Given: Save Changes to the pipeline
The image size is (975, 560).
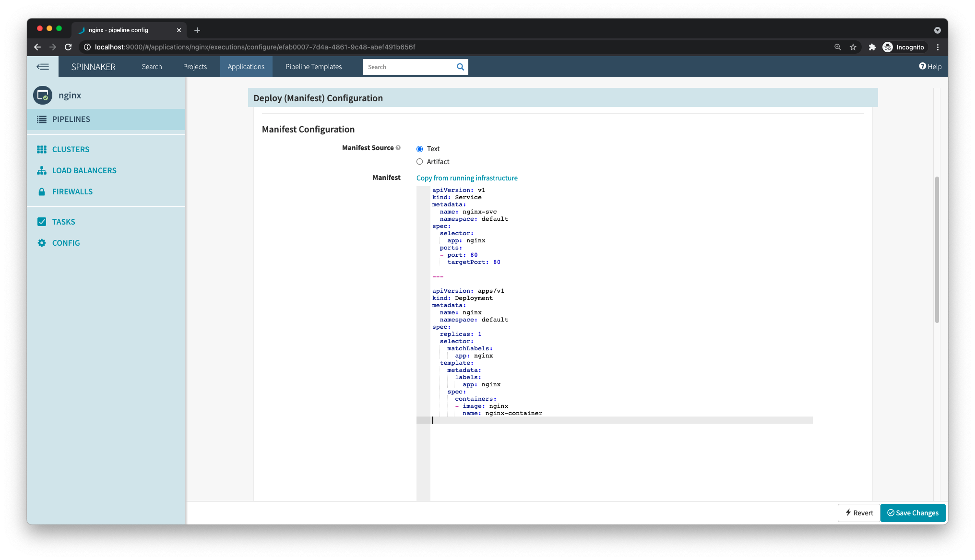Looking at the screenshot, I should pyautogui.click(x=913, y=513).
